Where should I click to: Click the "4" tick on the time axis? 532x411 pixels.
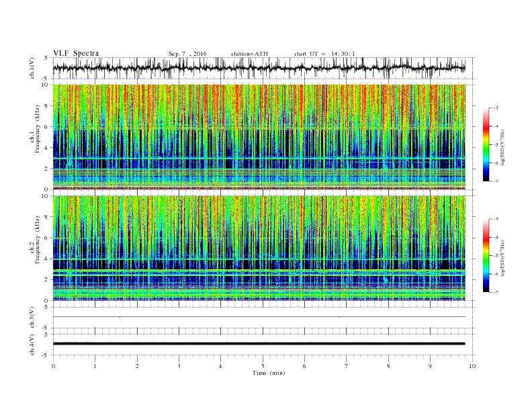coord(221,366)
